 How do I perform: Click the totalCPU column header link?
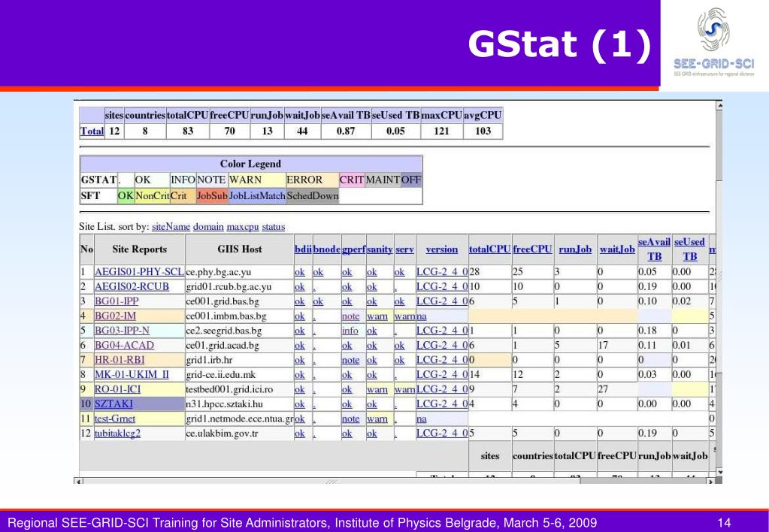[x=490, y=249]
